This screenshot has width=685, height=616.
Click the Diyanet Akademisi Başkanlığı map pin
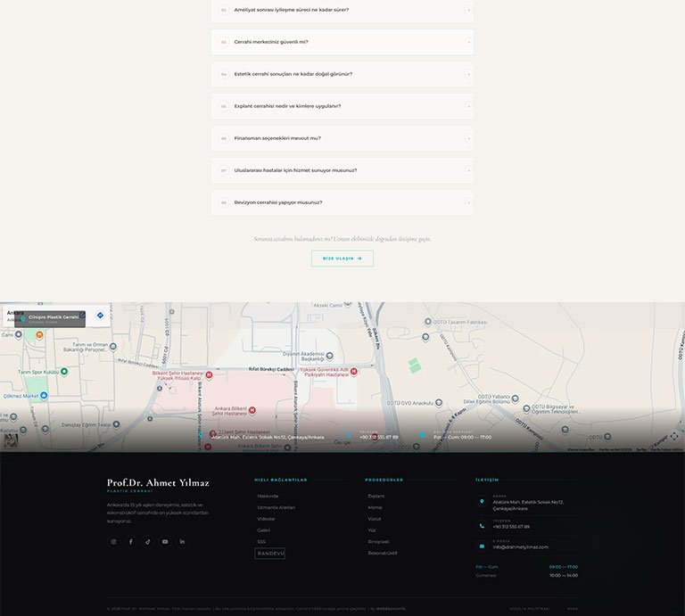pos(330,356)
